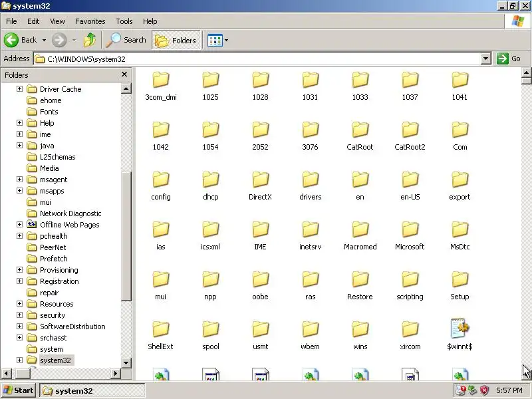Screen dimensions: 532x399
Task: Close the Folders pane
Action: click(124, 74)
